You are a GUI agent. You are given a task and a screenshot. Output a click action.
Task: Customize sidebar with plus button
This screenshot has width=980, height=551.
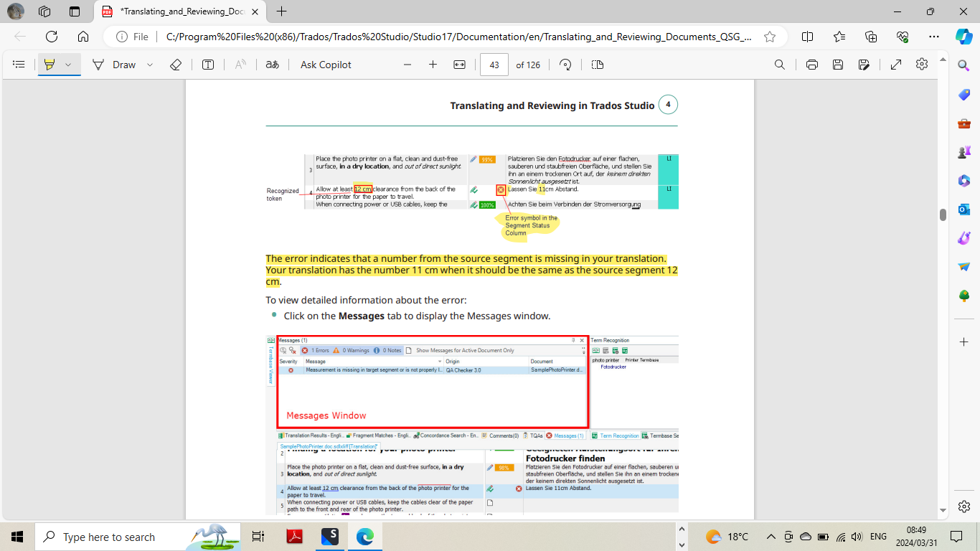click(x=963, y=342)
